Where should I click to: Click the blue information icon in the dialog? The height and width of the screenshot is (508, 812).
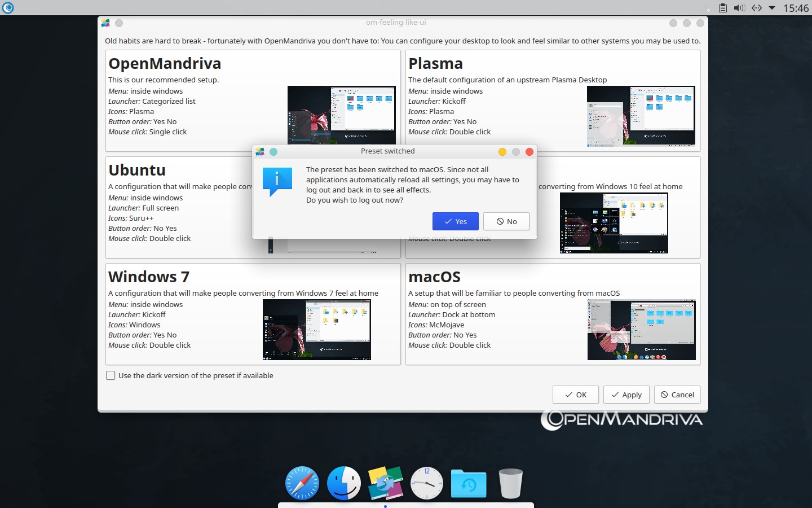point(277,182)
